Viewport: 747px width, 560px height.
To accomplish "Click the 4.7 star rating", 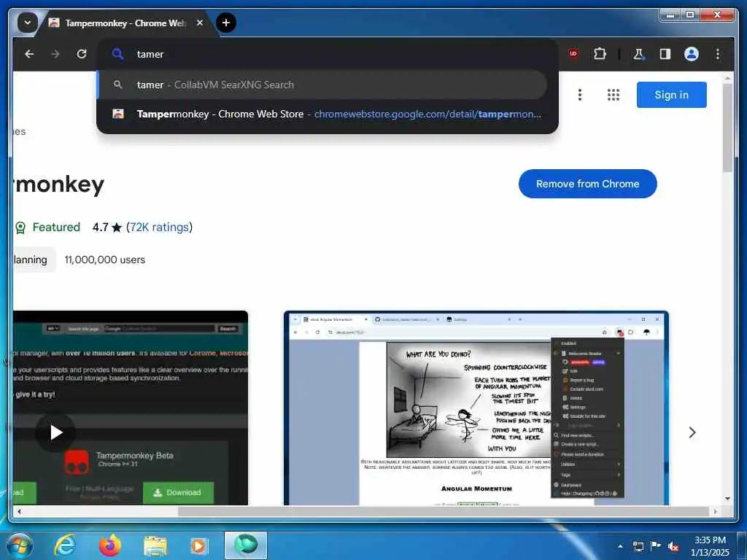I will coord(107,227).
